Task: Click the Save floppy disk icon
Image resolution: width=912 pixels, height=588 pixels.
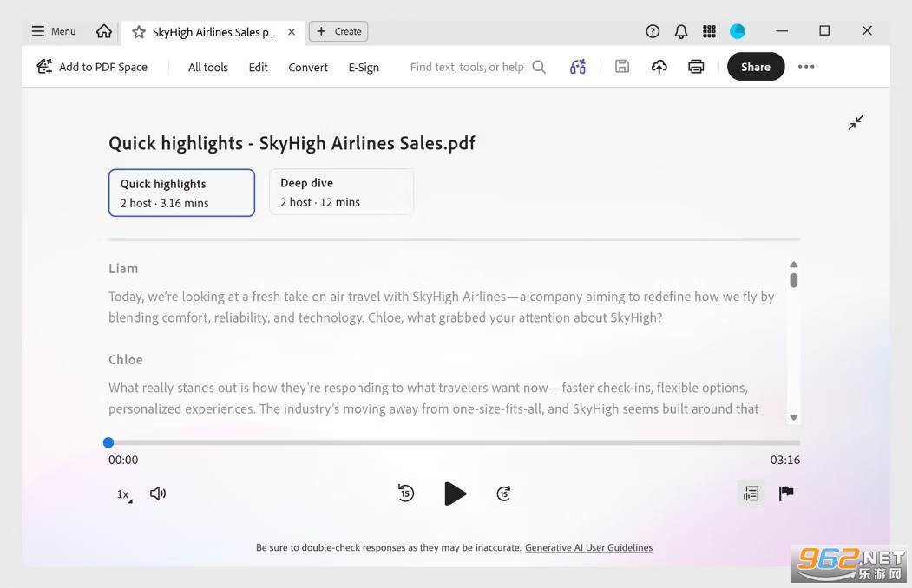Action: pos(622,66)
